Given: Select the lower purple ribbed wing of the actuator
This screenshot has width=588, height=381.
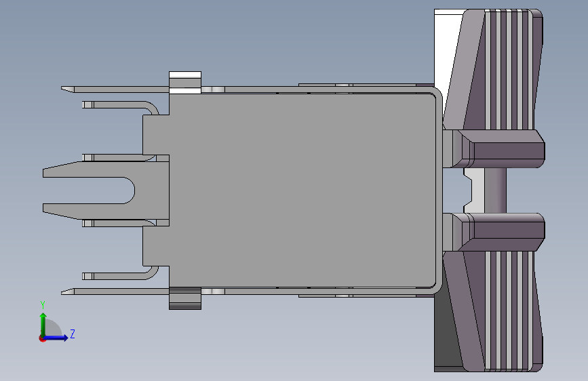Looking at the screenshot, I should pyautogui.click(x=493, y=311).
